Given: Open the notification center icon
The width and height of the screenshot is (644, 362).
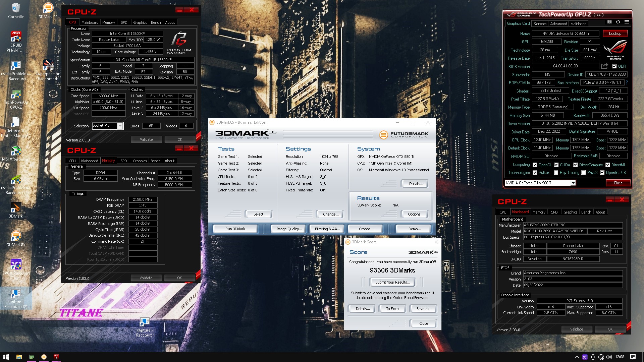Looking at the screenshot, I should click(x=633, y=357).
